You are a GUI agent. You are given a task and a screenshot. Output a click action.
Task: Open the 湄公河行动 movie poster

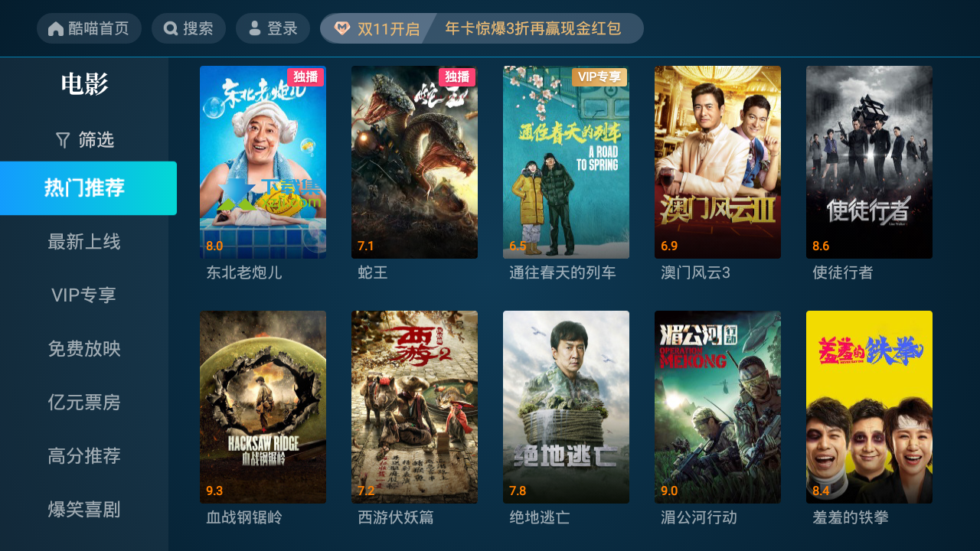[717, 407]
